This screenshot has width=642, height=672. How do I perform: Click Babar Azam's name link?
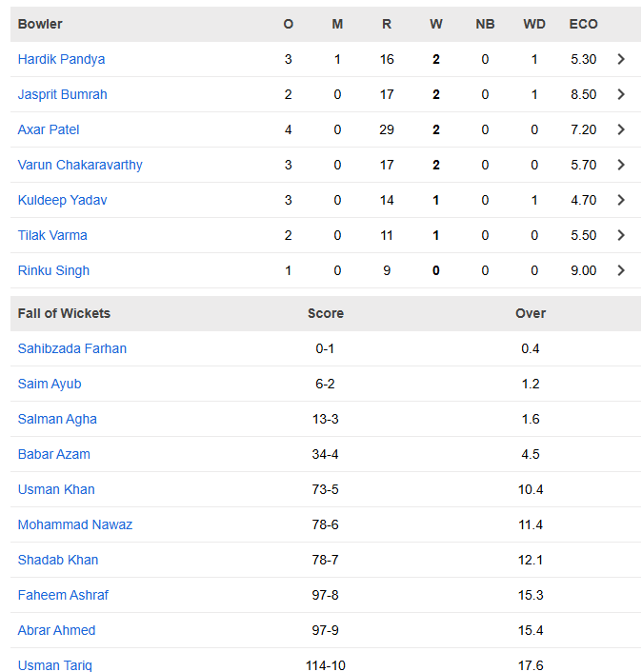(x=54, y=454)
